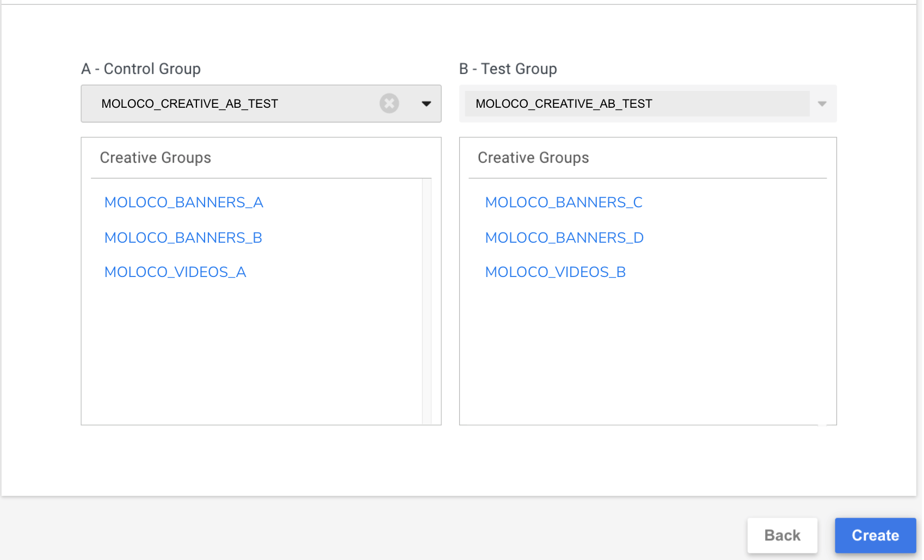924x560 pixels.
Task: Go back with the Back button
Action: [x=783, y=536]
